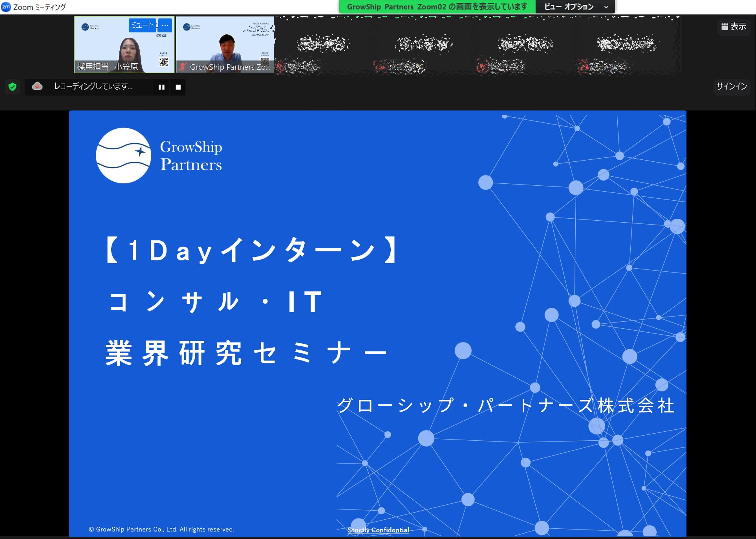Open the 表示 view layout button
Viewport: 756px width, 539px height.
pyautogui.click(x=733, y=27)
